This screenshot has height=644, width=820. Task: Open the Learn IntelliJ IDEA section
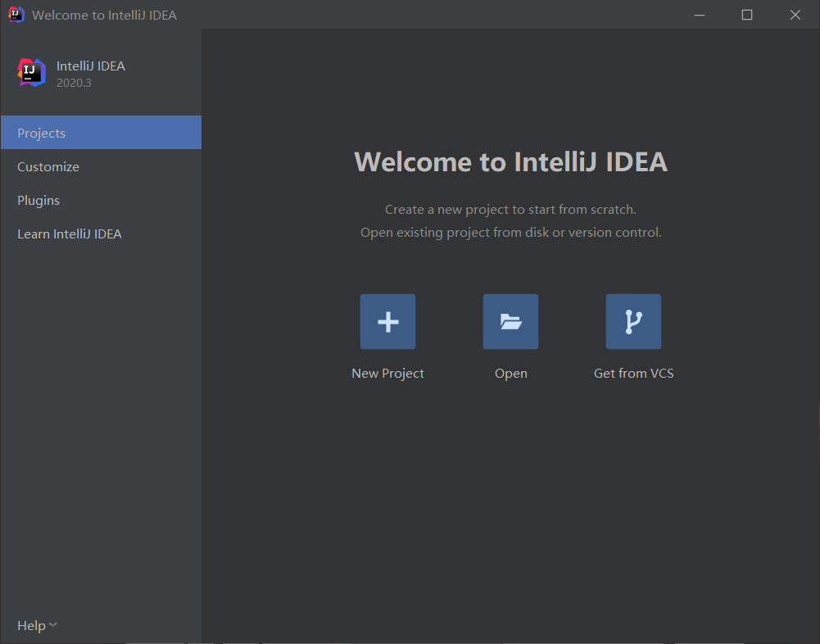point(70,234)
